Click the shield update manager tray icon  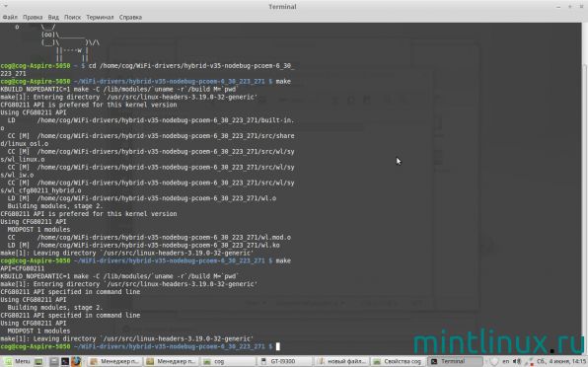tap(494, 361)
